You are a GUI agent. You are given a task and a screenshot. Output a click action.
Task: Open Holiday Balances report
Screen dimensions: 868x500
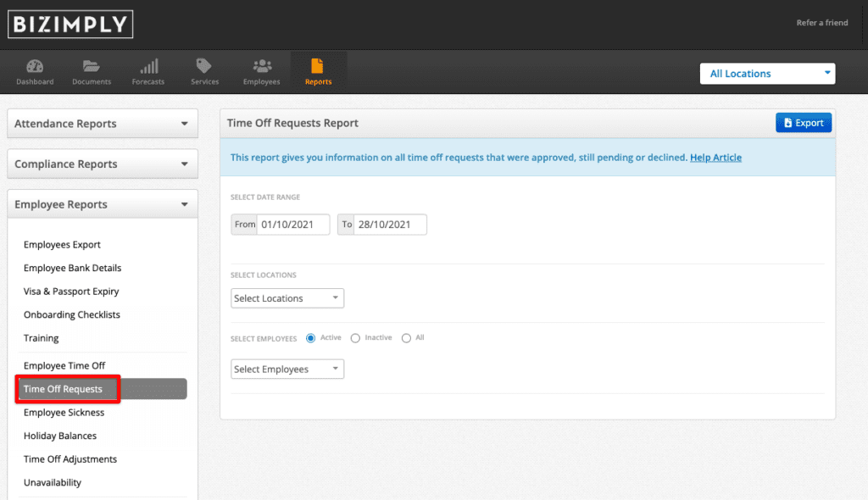60,436
